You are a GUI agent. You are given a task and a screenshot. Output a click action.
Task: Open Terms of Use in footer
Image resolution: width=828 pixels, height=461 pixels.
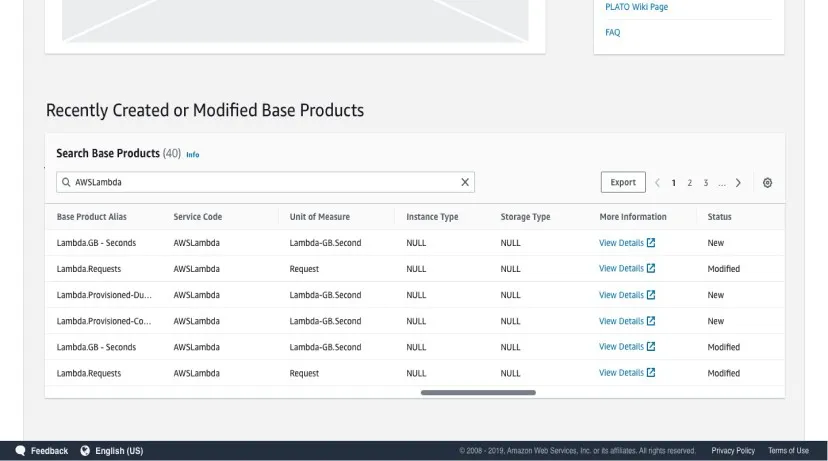coord(788,450)
